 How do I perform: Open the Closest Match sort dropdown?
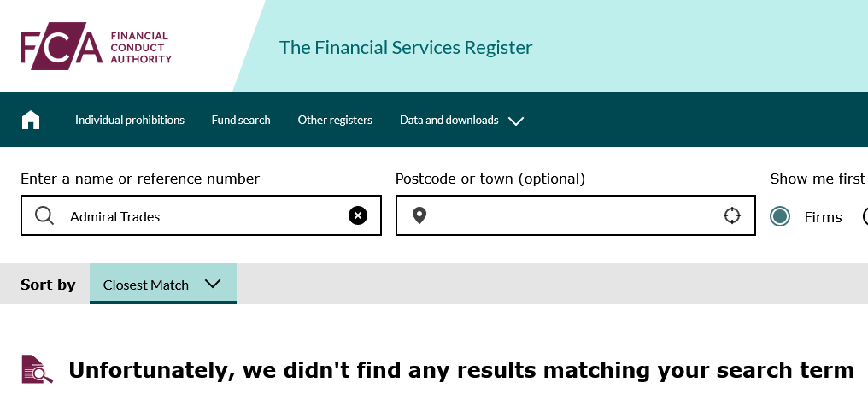pyautogui.click(x=162, y=285)
